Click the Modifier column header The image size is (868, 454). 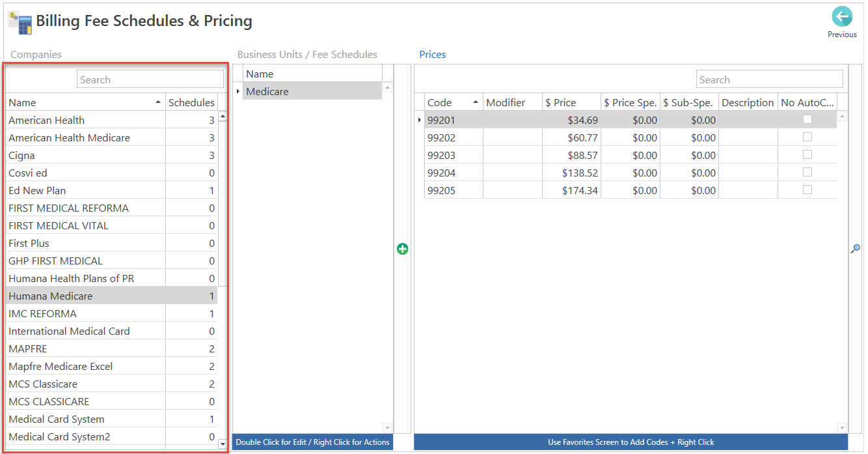click(x=513, y=102)
